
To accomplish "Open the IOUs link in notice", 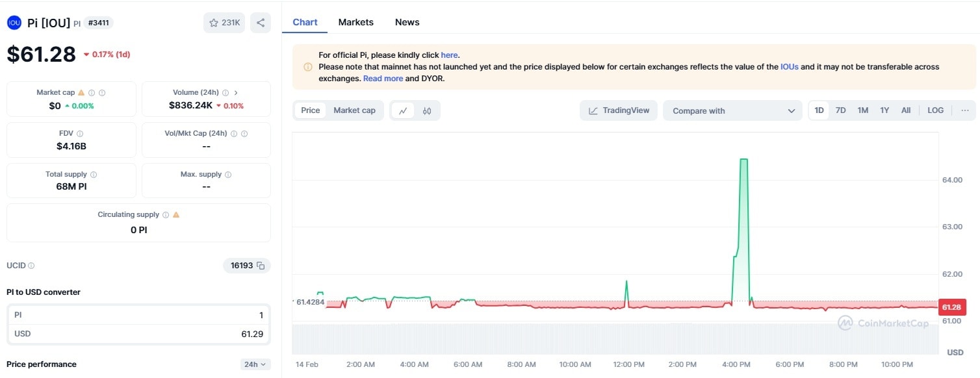I will coord(789,67).
